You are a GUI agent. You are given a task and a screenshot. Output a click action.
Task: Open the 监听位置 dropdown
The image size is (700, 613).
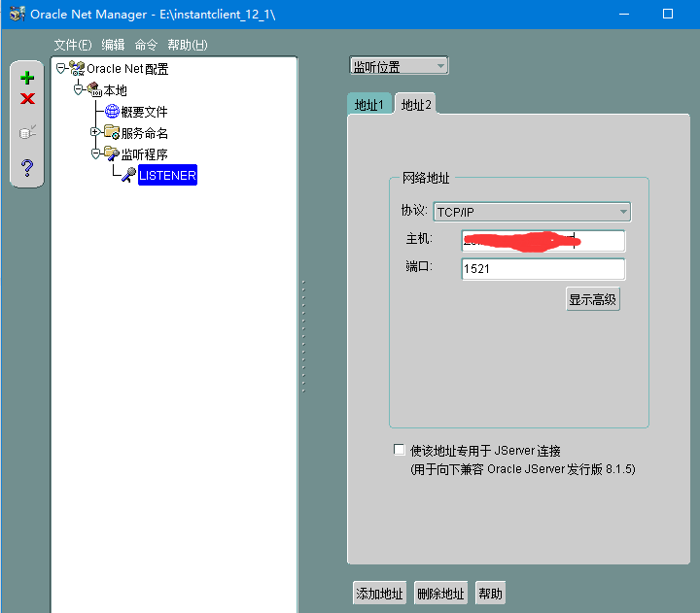point(399,66)
